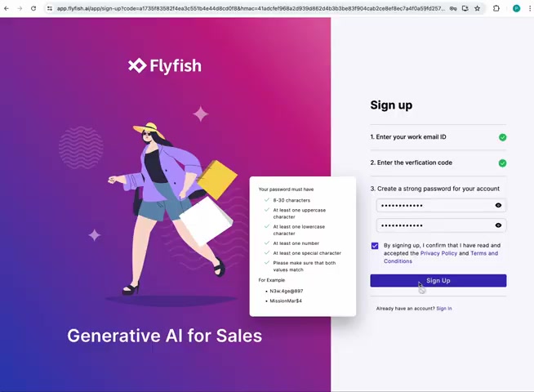Open the Privacy Policy link
This screenshot has height=392, width=534.
(x=438, y=253)
